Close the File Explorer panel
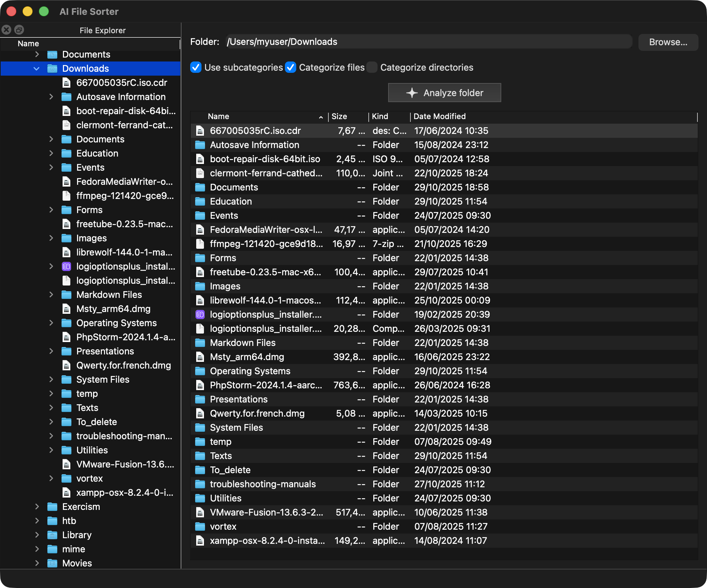 (6, 30)
